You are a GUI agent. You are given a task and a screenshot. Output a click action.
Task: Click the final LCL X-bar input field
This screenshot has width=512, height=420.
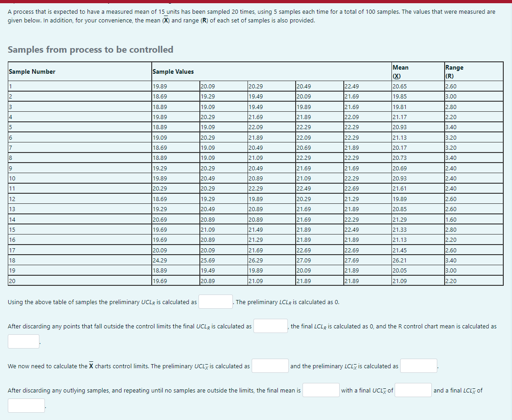click(x=26, y=406)
